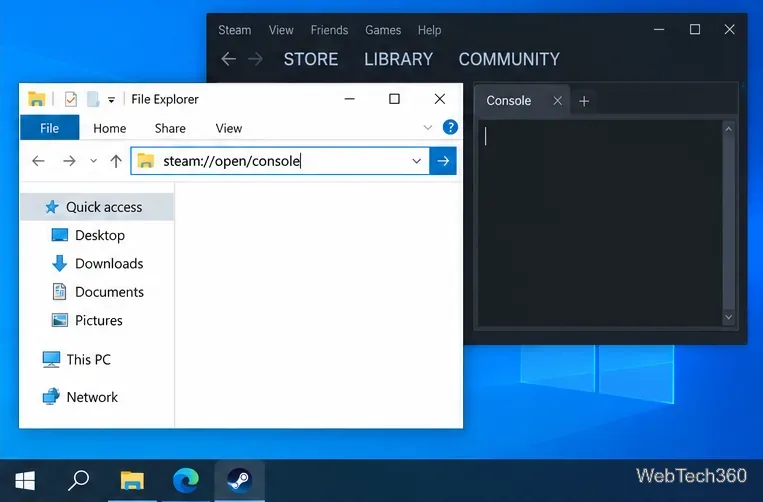Open the View menu in Steam window
Image resolution: width=763 pixels, height=502 pixels.
point(281,30)
